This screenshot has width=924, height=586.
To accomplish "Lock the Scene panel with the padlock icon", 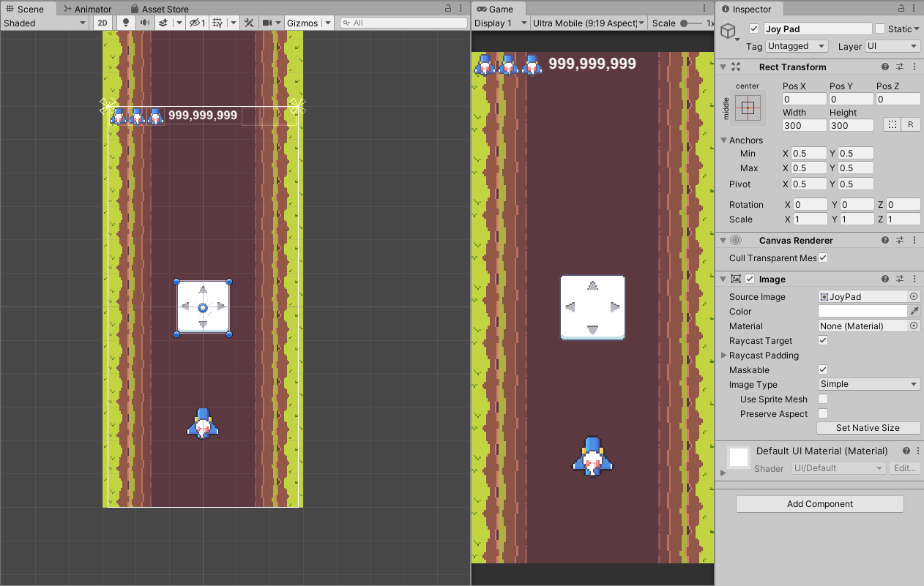I will click(448, 9).
